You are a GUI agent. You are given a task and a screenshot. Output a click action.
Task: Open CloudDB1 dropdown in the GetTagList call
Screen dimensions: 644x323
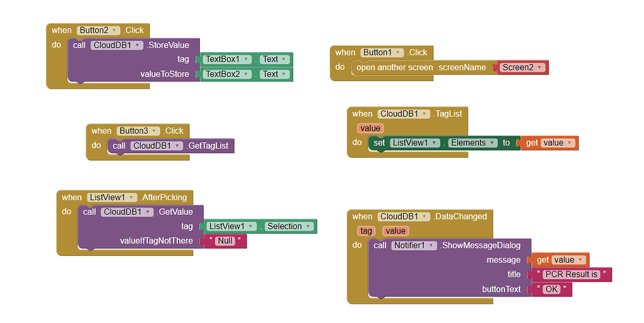pos(178,146)
